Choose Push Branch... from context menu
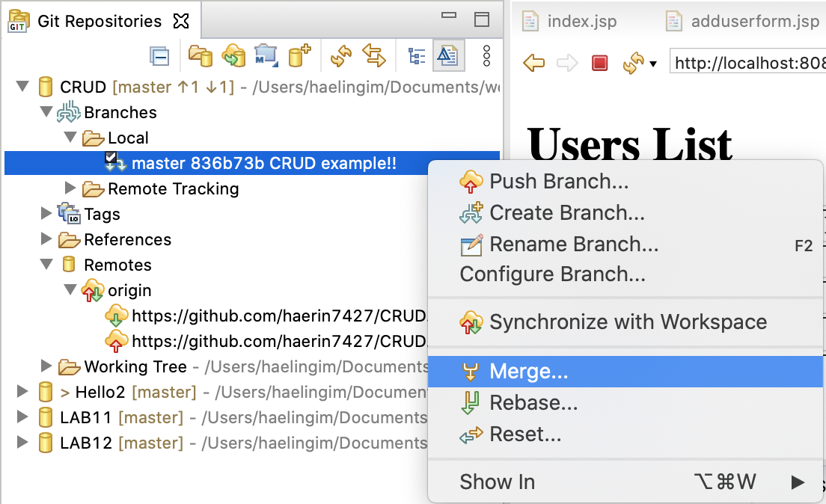This screenshot has width=826, height=504. pyautogui.click(x=625, y=181)
